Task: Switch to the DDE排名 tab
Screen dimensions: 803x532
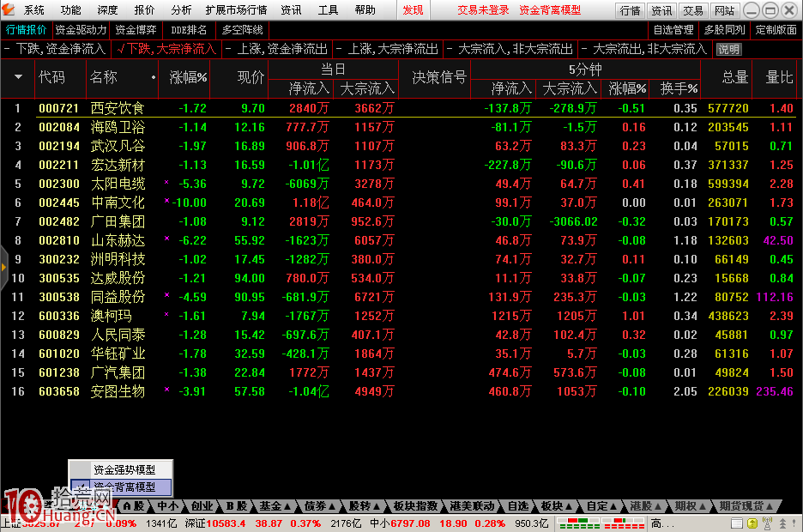Action: [189, 30]
